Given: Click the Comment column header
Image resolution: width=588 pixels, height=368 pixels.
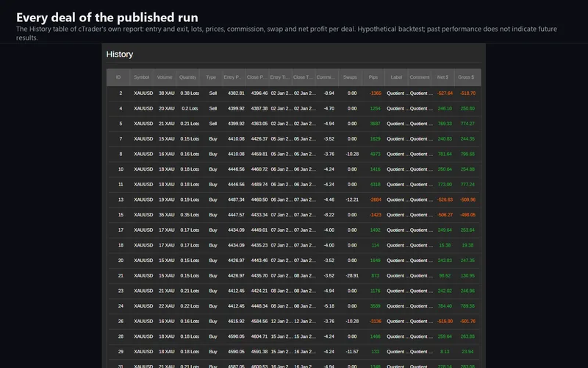Looking at the screenshot, I should tap(419, 77).
